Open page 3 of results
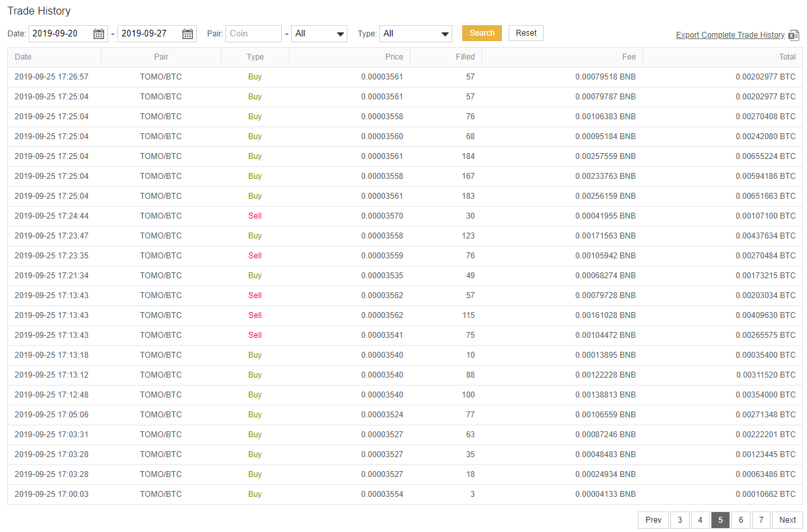 point(680,520)
